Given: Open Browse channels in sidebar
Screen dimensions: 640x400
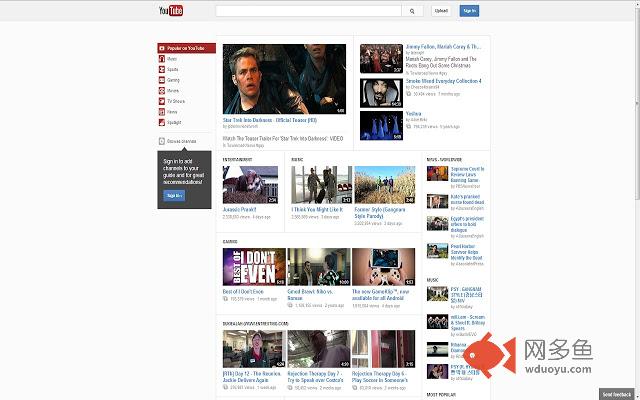Looking at the screenshot, I should coord(181,141).
